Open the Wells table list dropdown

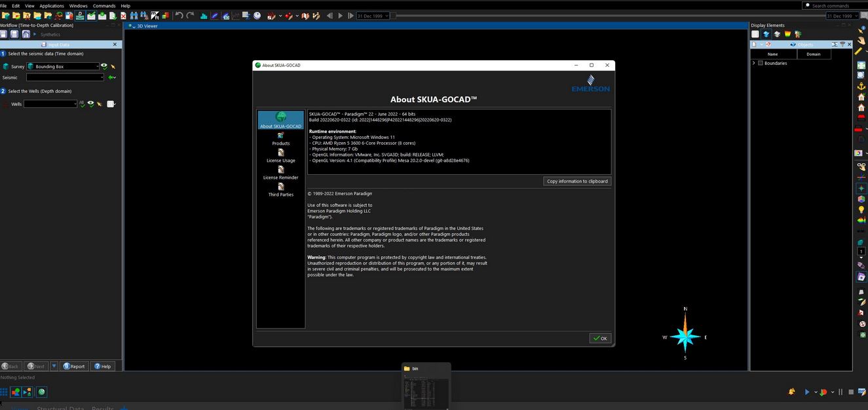111,104
